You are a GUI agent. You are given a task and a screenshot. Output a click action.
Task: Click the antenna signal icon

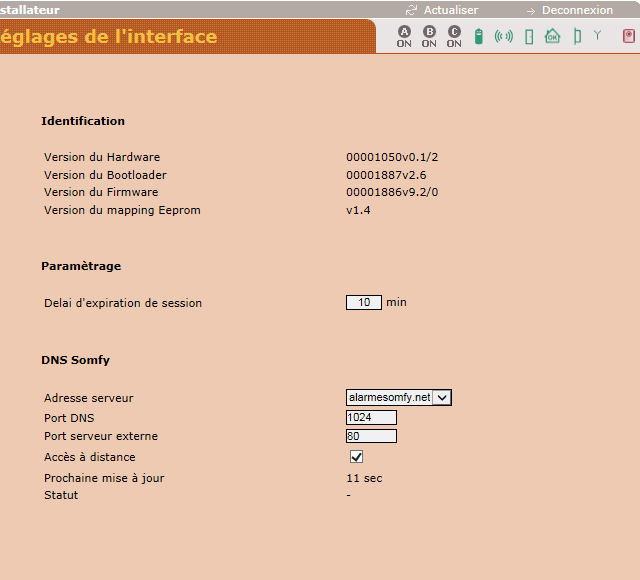[x=598, y=36]
